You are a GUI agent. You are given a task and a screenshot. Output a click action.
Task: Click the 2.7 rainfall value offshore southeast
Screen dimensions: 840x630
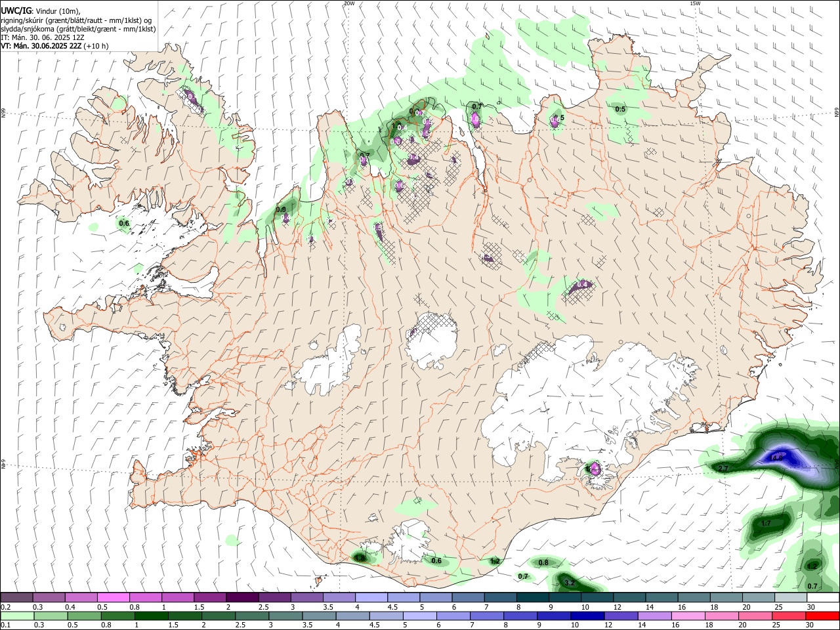[x=723, y=469]
